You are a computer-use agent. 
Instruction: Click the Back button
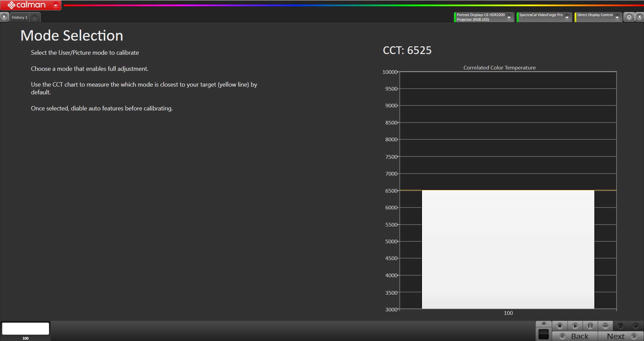pos(575,336)
